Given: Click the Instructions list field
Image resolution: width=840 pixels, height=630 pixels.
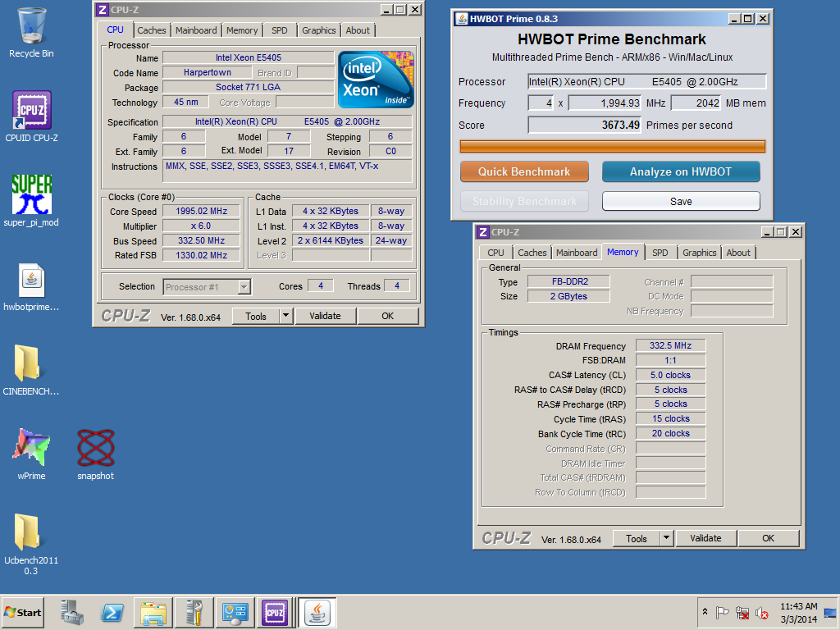Looking at the screenshot, I should 288,171.
